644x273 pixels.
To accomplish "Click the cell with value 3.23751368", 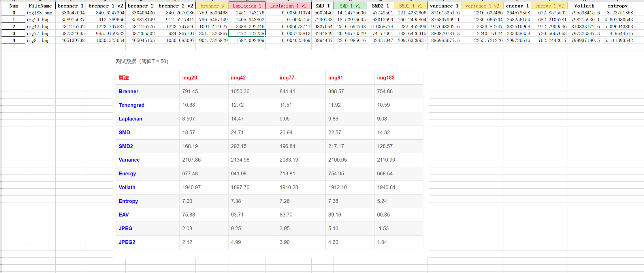I will (x=617, y=13).
